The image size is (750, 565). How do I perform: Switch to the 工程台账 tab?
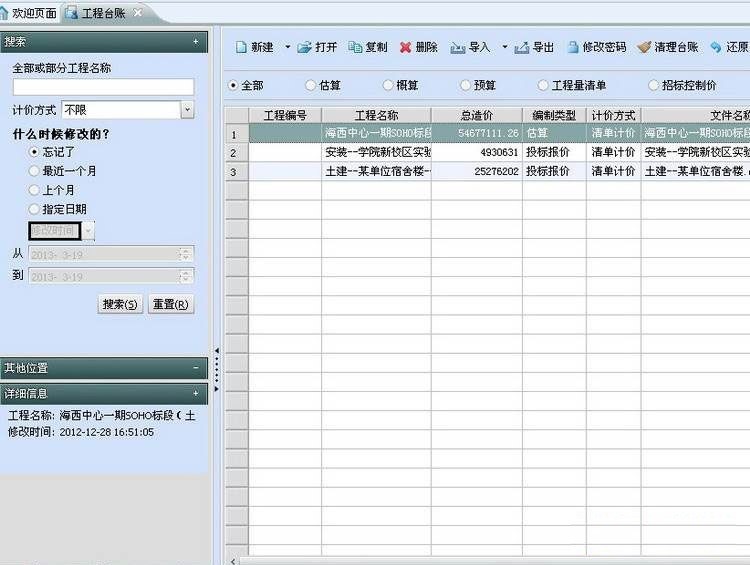(103, 13)
